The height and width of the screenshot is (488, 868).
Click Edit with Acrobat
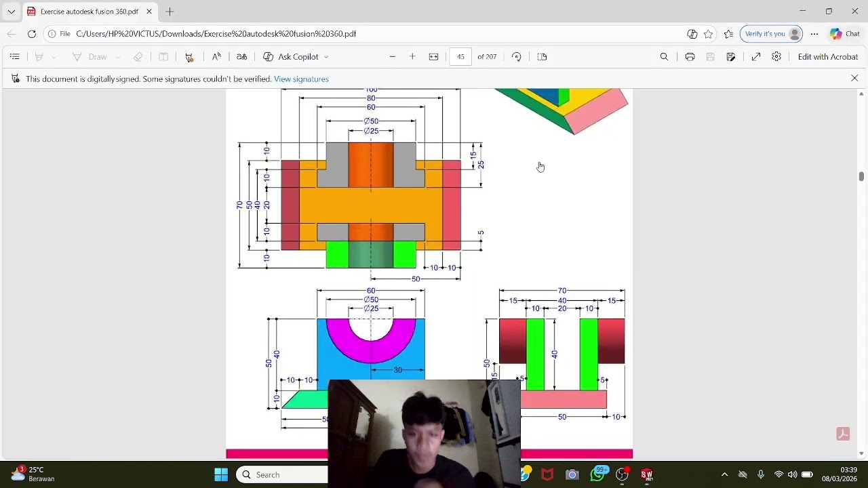coord(828,57)
